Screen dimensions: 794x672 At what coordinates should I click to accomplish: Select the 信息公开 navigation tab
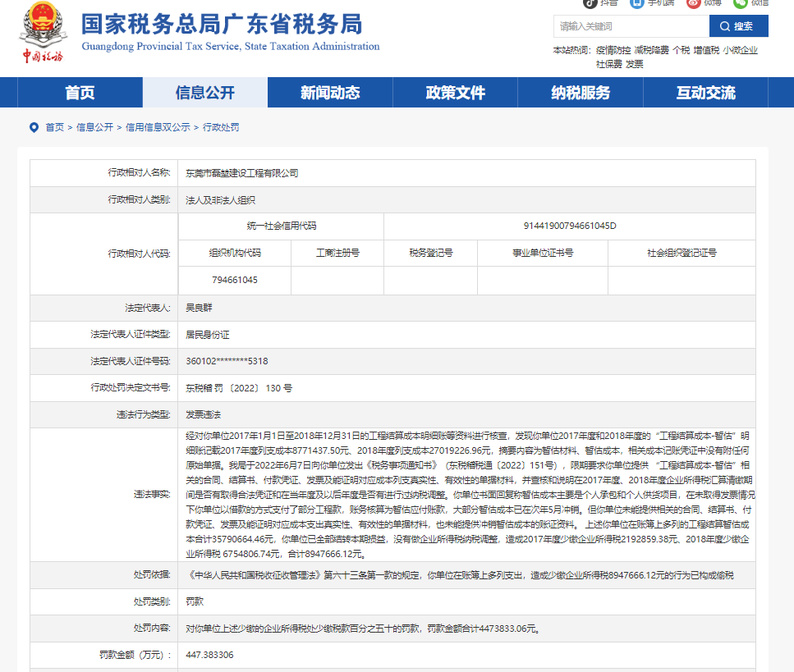[x=205, y=93]
